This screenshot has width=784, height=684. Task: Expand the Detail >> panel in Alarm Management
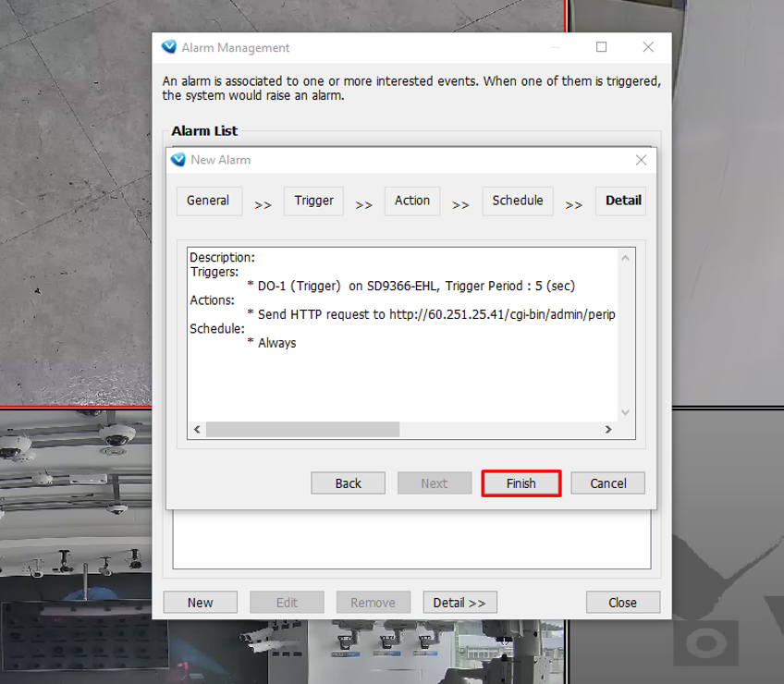(459, 603)
